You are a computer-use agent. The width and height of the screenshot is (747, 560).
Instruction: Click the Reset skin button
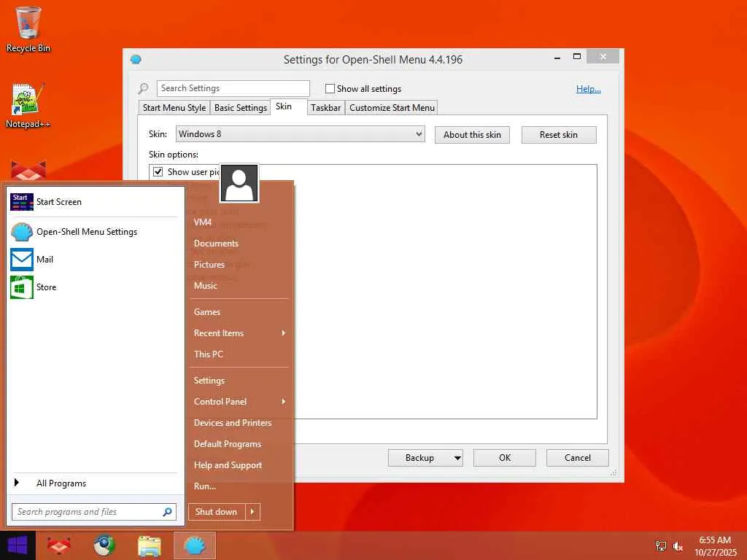(x=559, y=135)
